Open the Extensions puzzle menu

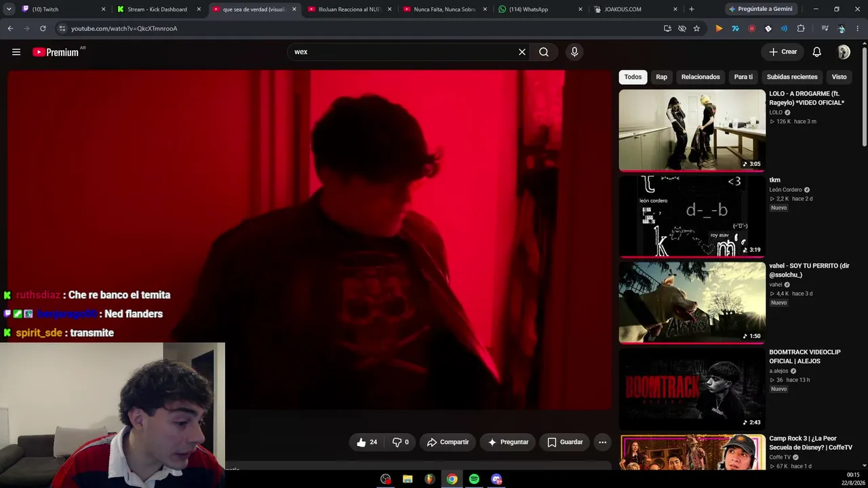[x=801, y=28]
